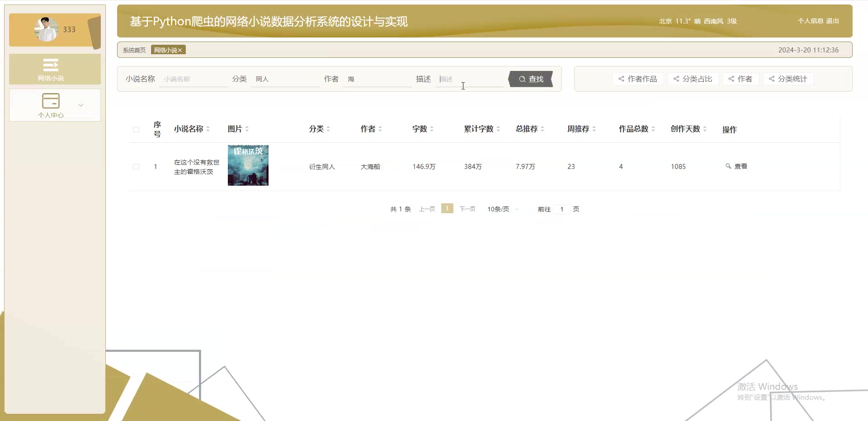
Task: Sort by 累计字数 column arrows
Action: click(x=498, y=129)
